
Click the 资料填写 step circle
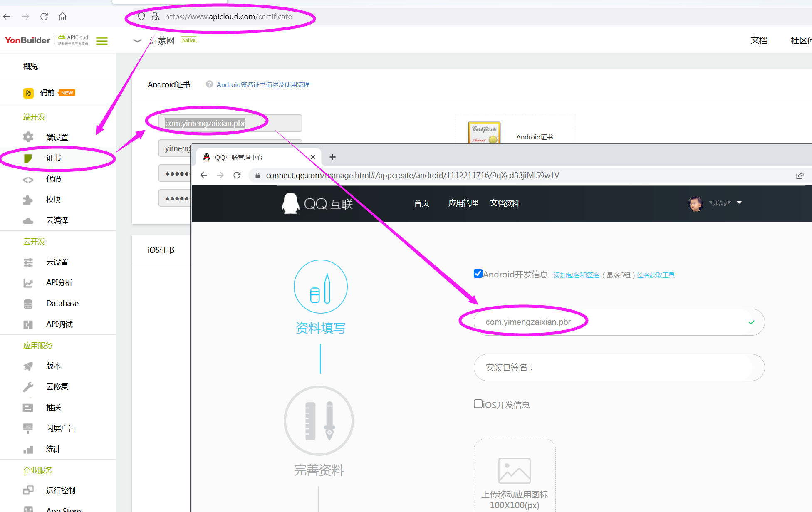point(320,287)
